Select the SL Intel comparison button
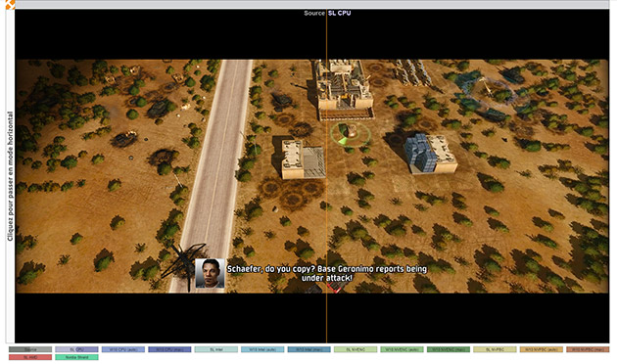This screenshot has width=617, height=364. [x=216, y=349]
